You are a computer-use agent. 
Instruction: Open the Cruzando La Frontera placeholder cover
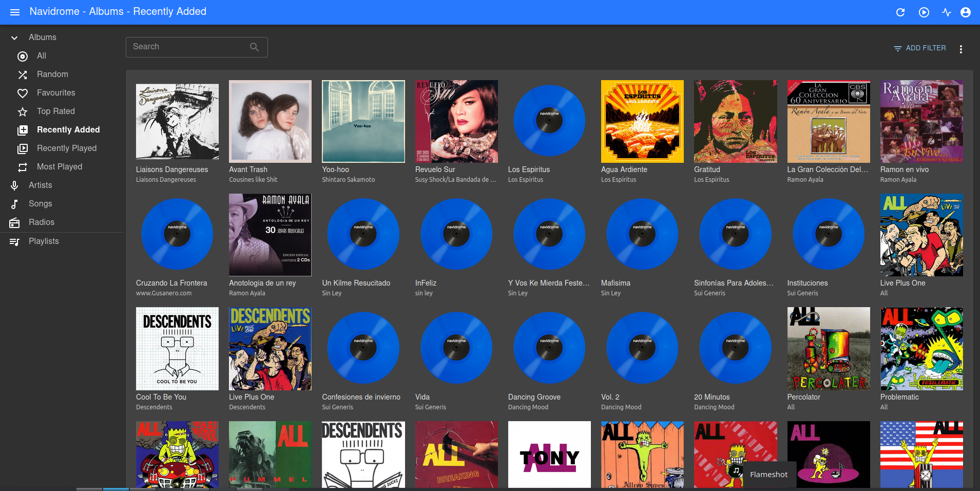177,235
